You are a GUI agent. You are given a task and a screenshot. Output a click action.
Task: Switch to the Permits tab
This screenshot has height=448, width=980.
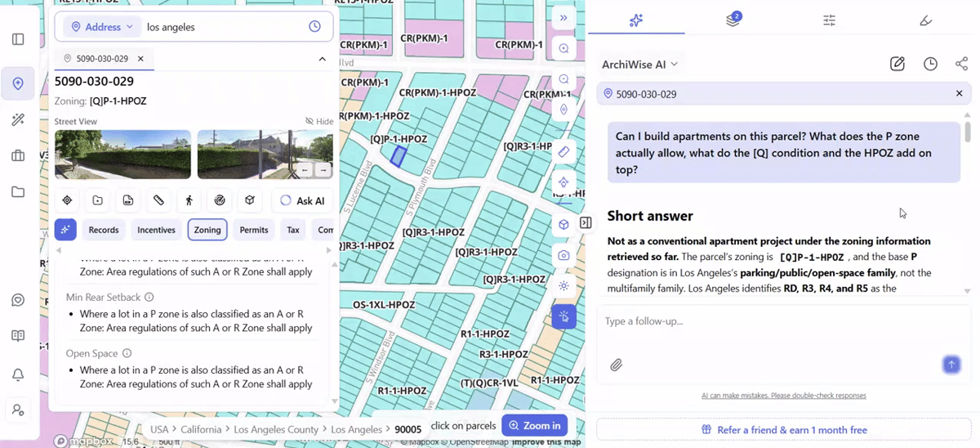254,230
